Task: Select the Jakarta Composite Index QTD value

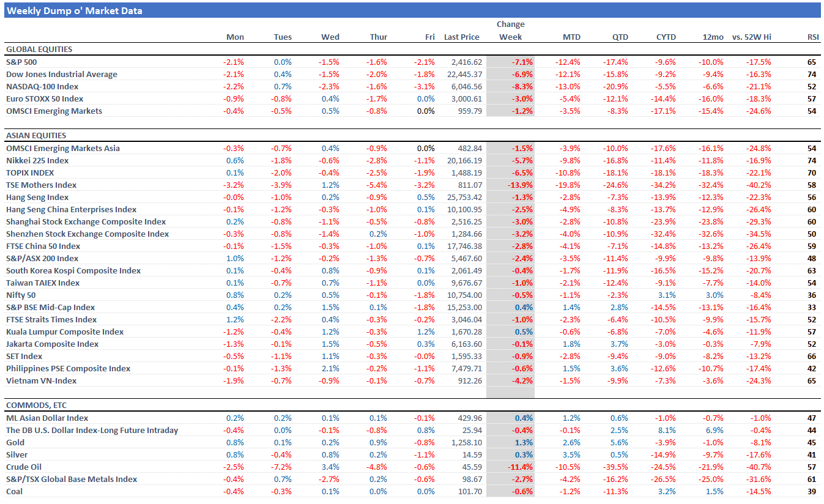Action: pos(619,344)
